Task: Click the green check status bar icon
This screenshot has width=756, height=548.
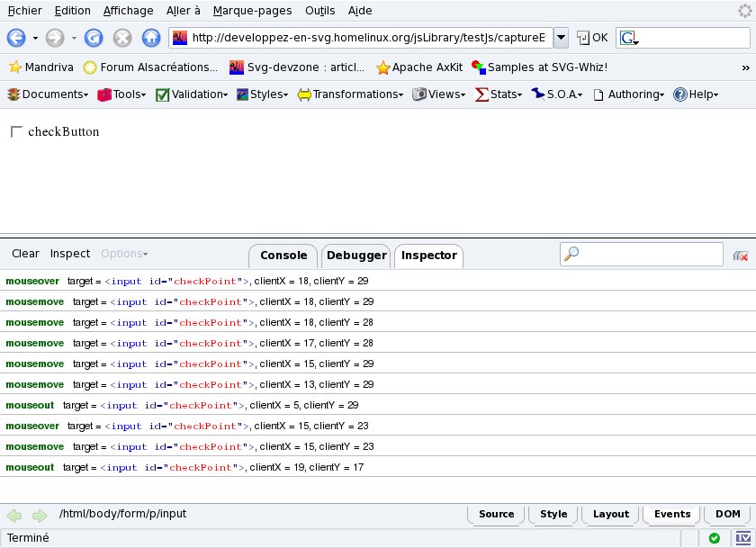Action: [x=715, y=538]
